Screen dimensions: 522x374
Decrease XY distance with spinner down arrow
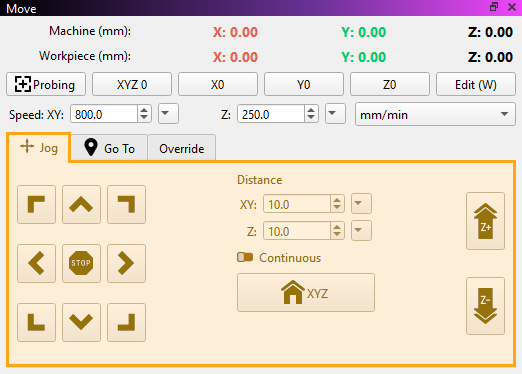point(337,208)
